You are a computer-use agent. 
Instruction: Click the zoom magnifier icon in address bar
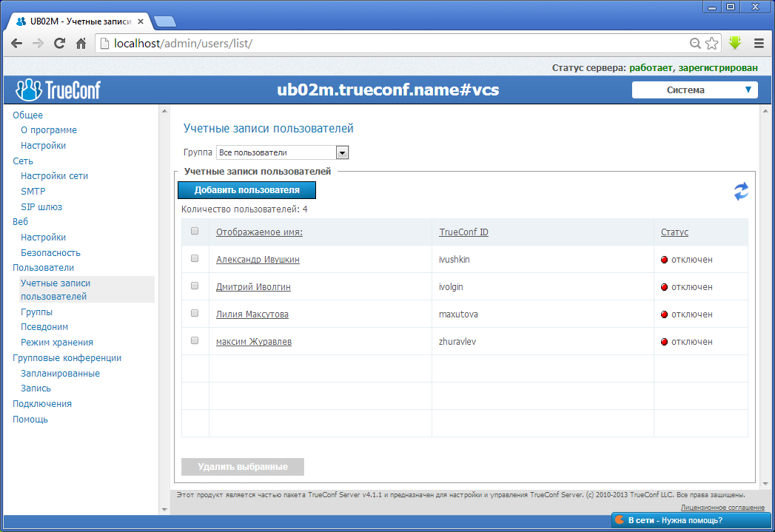695,44
